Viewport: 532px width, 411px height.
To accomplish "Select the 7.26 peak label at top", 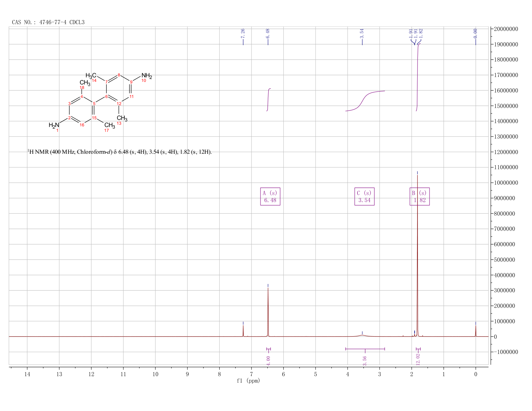I will pos(243,33).
